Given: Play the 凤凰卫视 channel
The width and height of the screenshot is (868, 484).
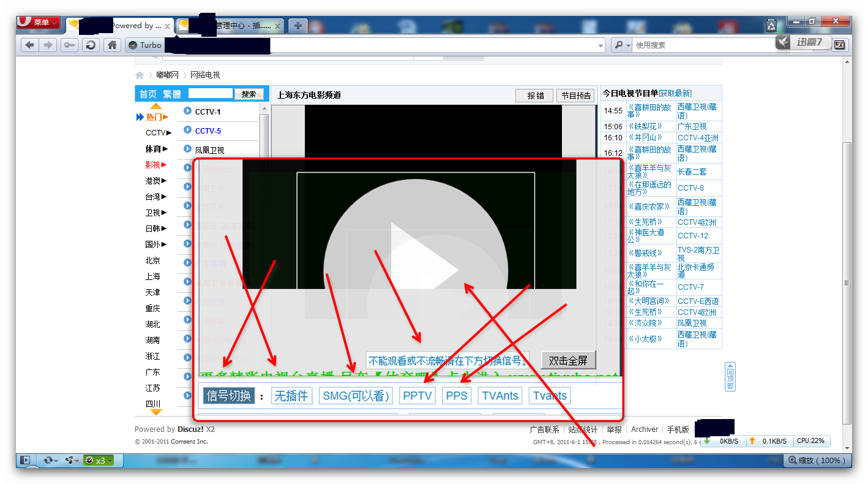Looking at the screenshot, I should click(209, 150).
